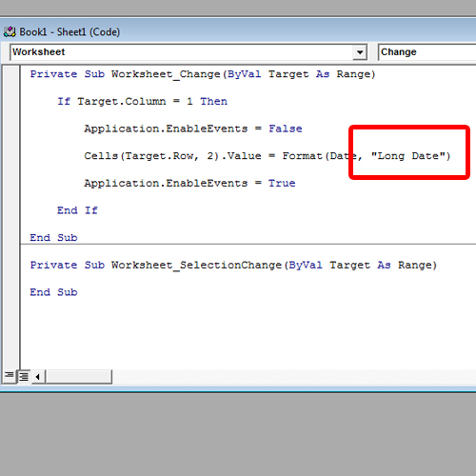This screenshot has height=476, width=476.
Task: Click the left scroll arrow on horizontal scrollbar
Action: 38,377
